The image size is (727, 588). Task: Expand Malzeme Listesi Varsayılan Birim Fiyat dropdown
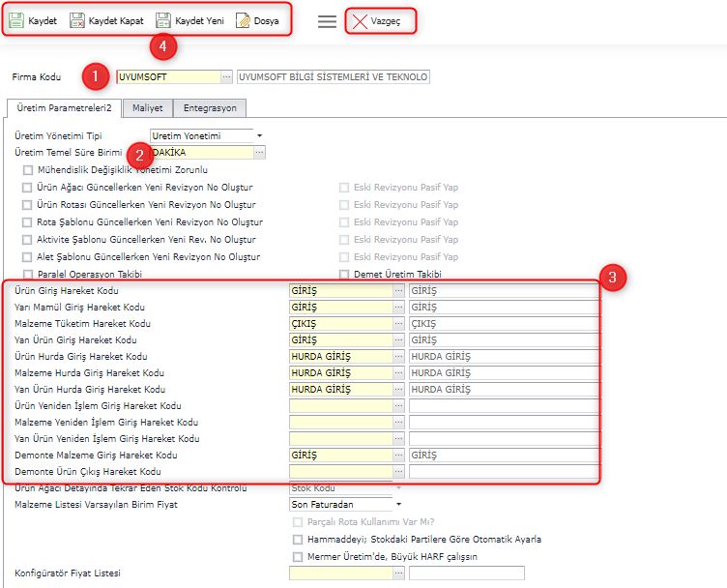(398, 505)
